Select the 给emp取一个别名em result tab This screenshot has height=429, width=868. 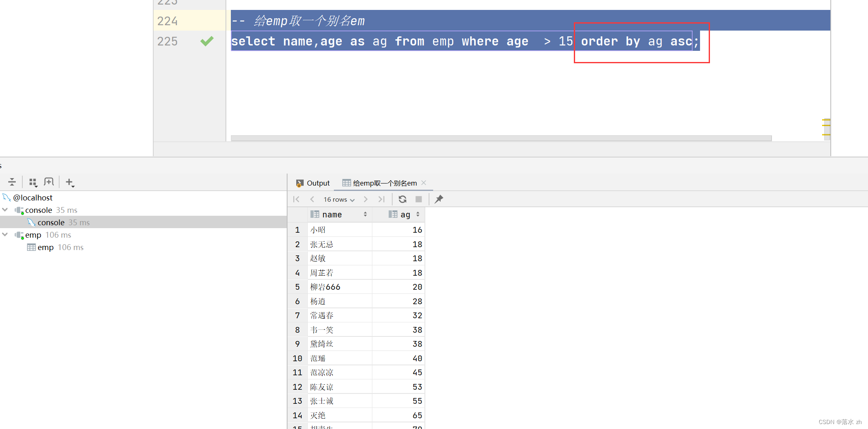380,183
